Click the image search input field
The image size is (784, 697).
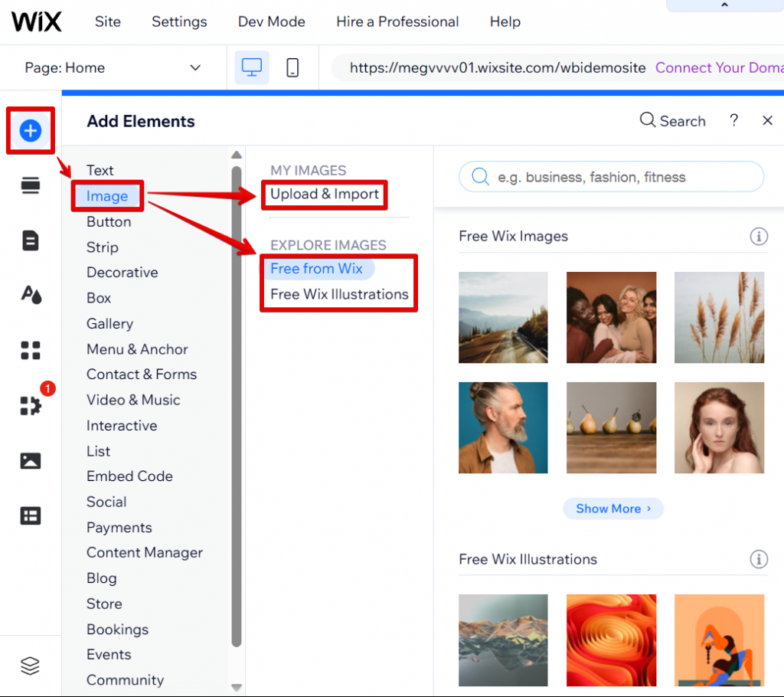point(611,176)
